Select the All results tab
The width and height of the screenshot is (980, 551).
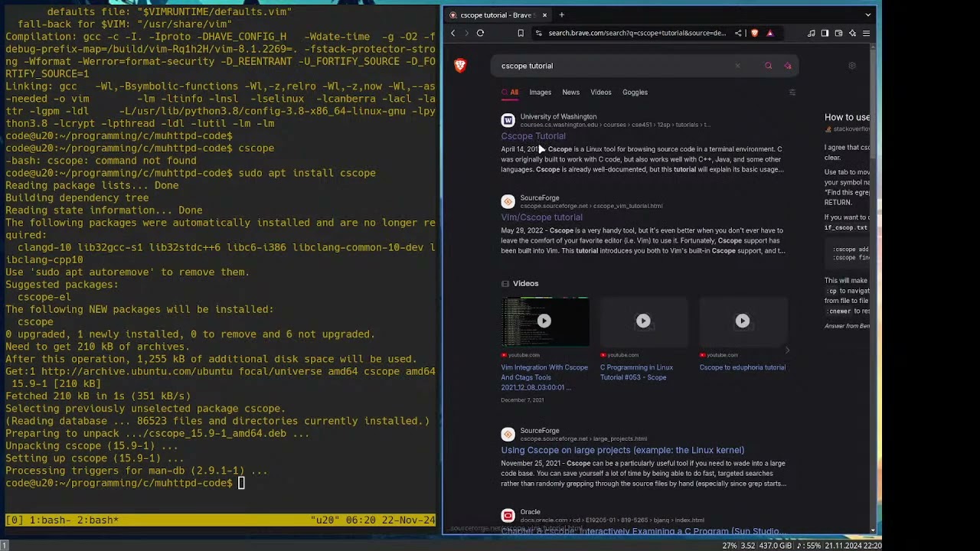510,92
